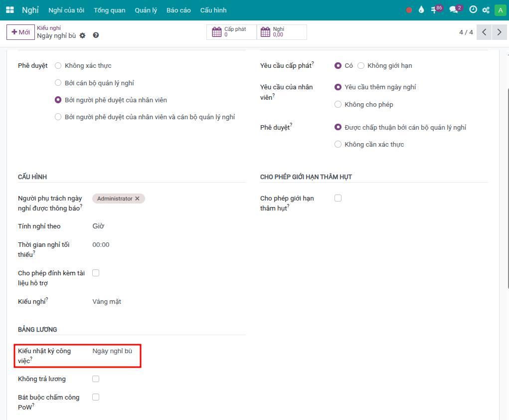The image size is (509, 420).
Task: Remove the Administrator tag
Action: (138, 199)
